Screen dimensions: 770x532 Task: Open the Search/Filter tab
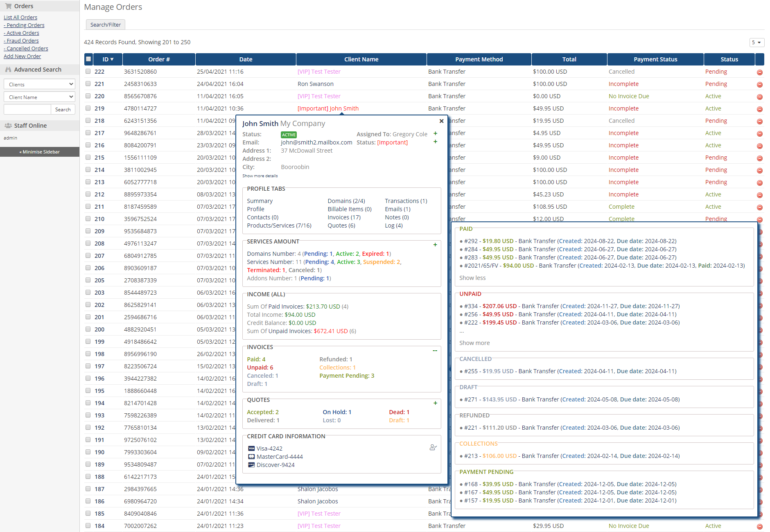click(106, 25)
